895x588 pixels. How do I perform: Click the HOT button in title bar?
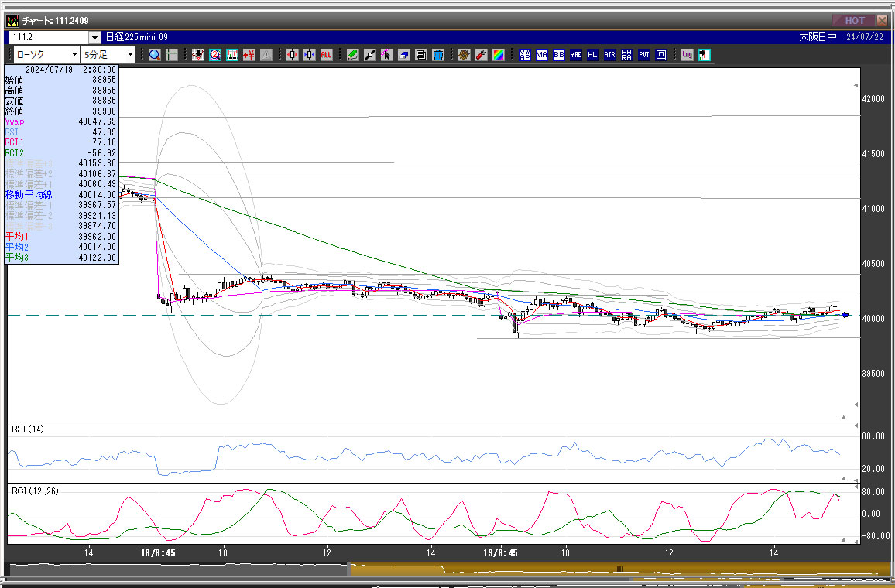point(853,21)
